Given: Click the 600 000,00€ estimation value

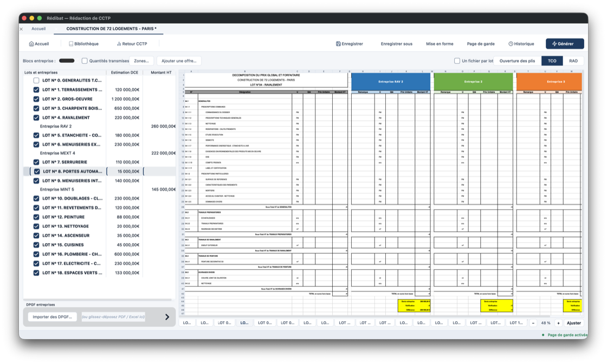Looking at the screenshot, I should (127, 254).
